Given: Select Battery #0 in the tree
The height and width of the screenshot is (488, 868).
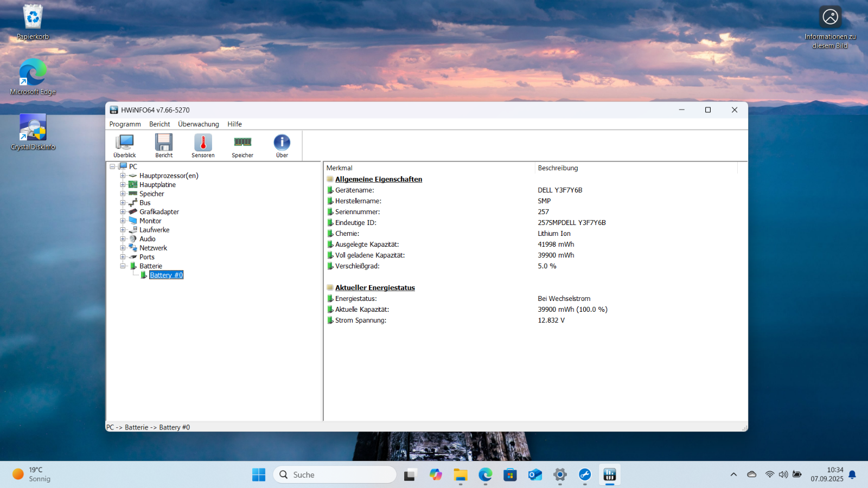Looking at the screenshot, I should (x=166, y=275).
